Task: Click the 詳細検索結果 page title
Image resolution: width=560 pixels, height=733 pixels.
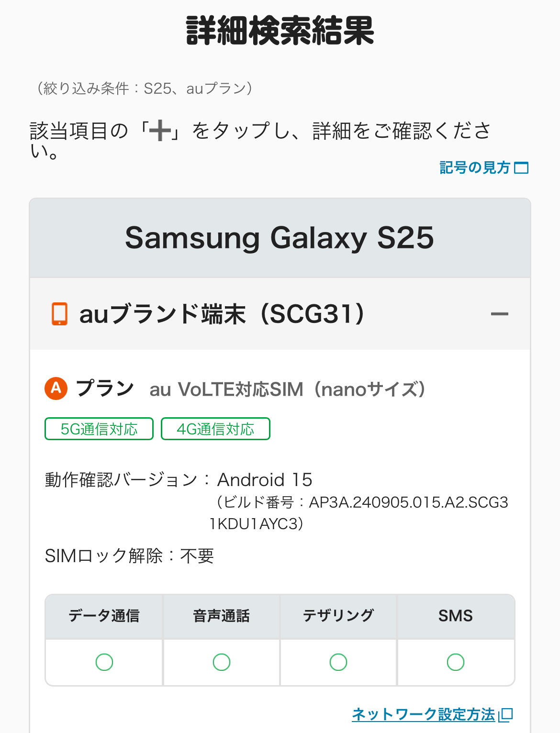Action: click(280, 31)
